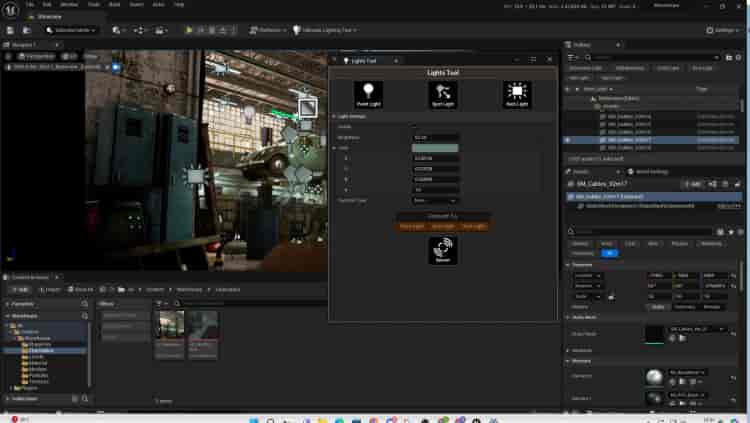Click the Save level icon in main toolbar

click(x=10, y=30)
